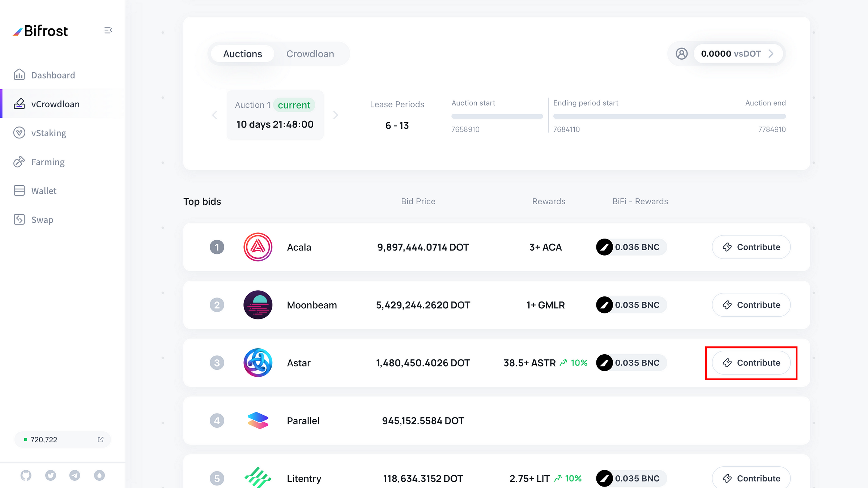Click Parallel bid 945,152.5584 DOT
Image resolution: width=868 pixels, height=488 pixels.
[423, 420]
